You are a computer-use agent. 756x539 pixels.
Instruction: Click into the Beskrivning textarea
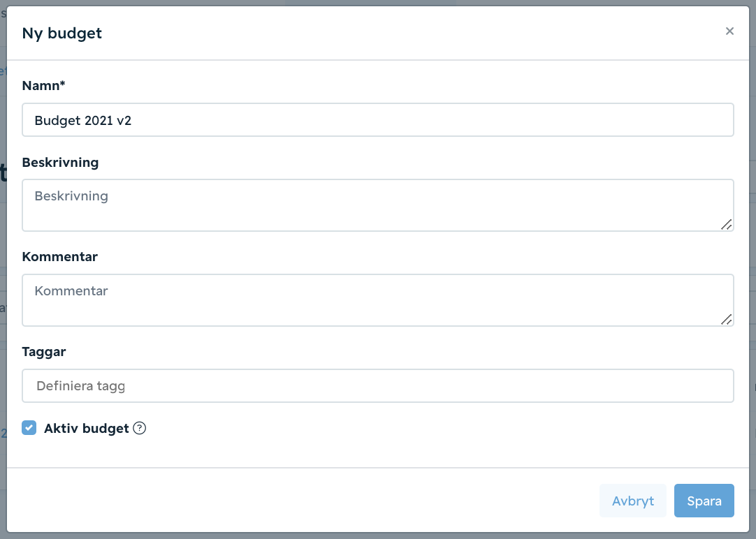tap(378, 205)
